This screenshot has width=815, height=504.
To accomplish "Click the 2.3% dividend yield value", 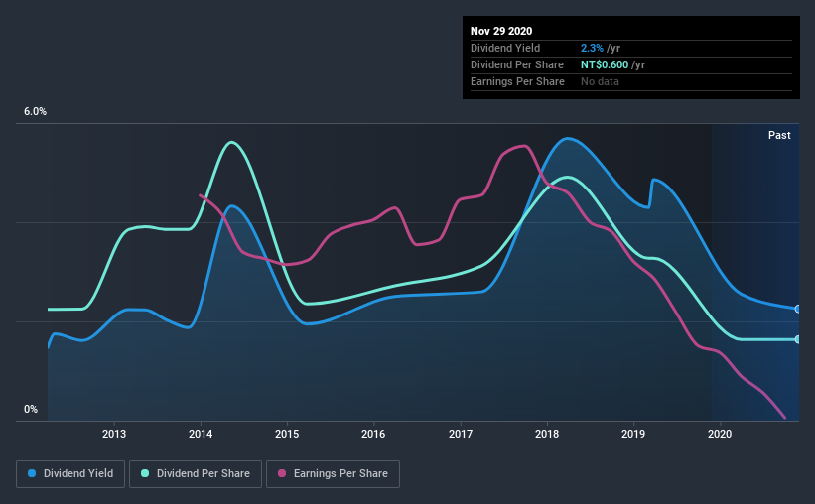I will coord(592,48).
